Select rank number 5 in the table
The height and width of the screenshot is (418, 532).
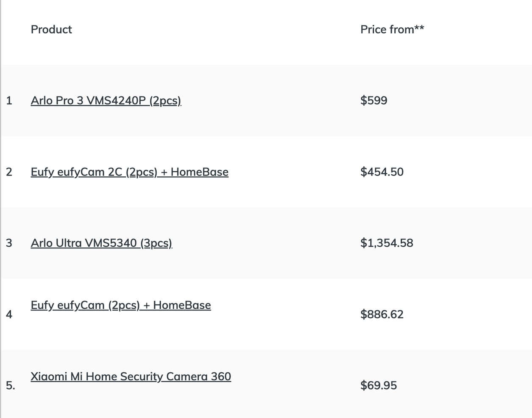pyautogui.click(x=11, y=385)
